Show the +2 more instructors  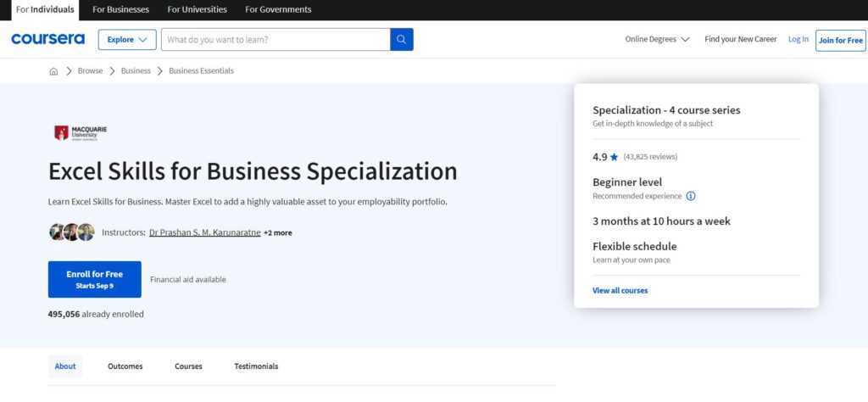coord(278,232)
